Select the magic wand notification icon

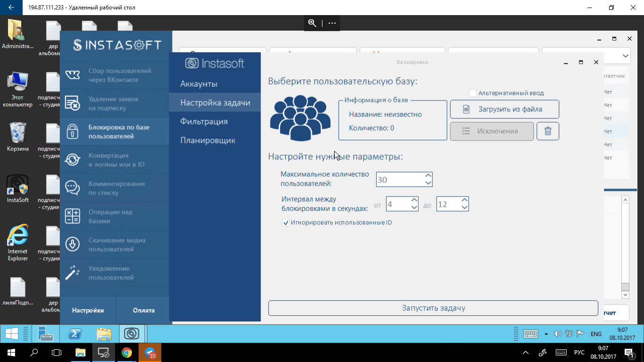(x=72, y=272)
